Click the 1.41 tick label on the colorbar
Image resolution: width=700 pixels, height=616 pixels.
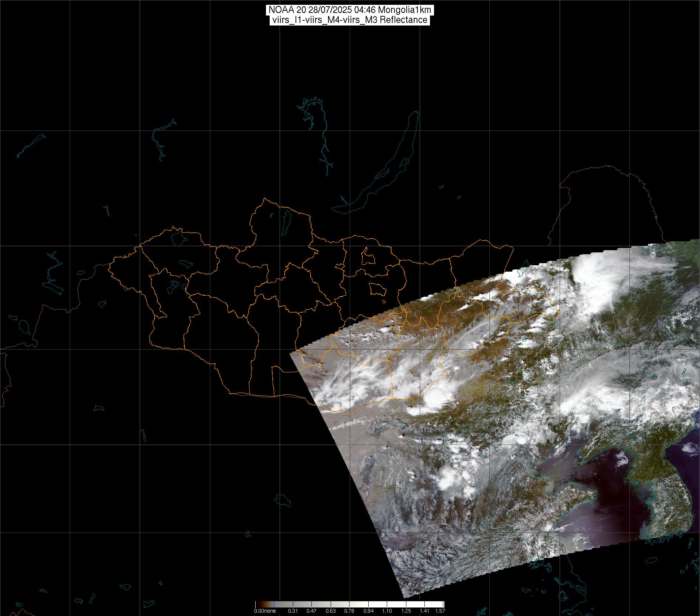pyautogui.click(x=424, y=611)
